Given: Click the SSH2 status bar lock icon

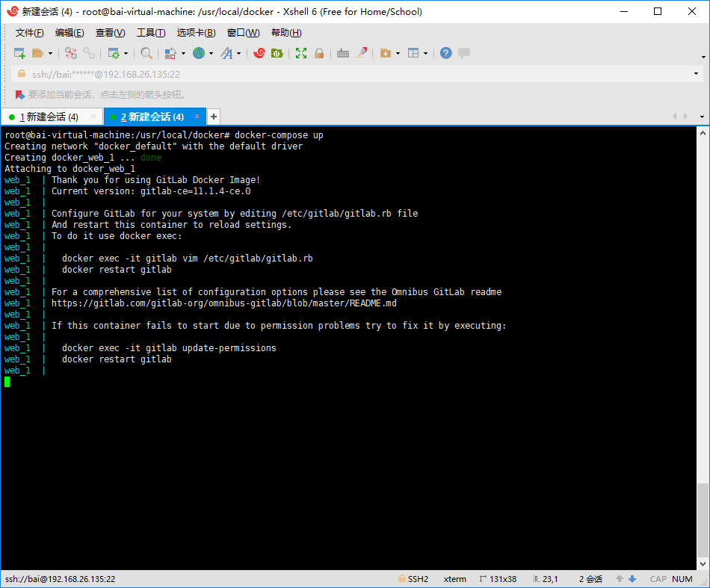Looking at the screenshot, I should pyautogui.click(x=401, y=578).
